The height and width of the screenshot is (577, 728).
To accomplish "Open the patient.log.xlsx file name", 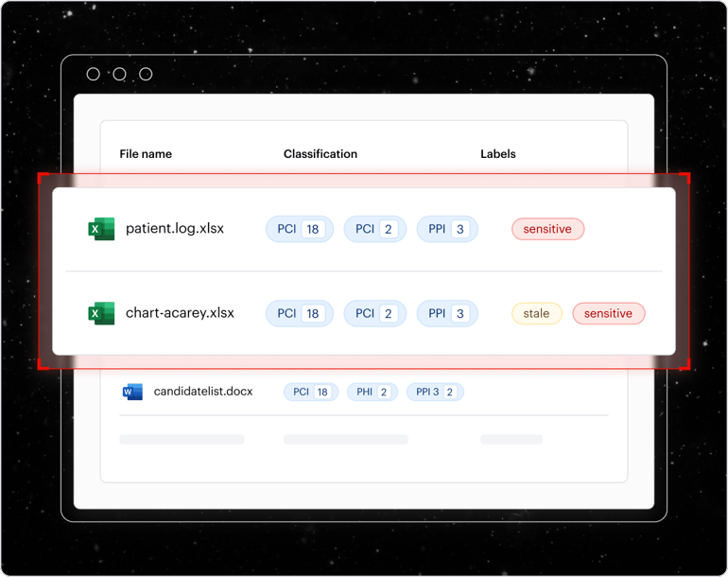I will (x=175, y=229).
